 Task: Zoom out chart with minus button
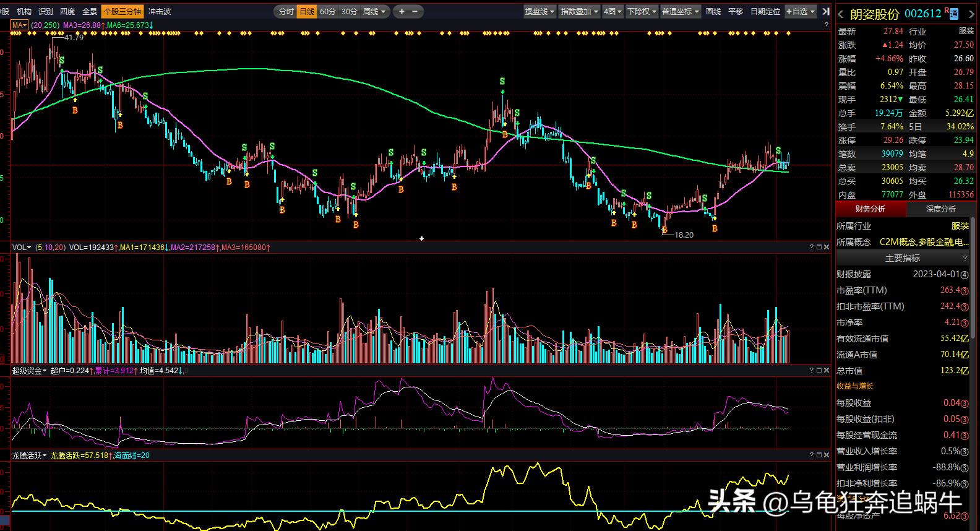coord(415,11)
